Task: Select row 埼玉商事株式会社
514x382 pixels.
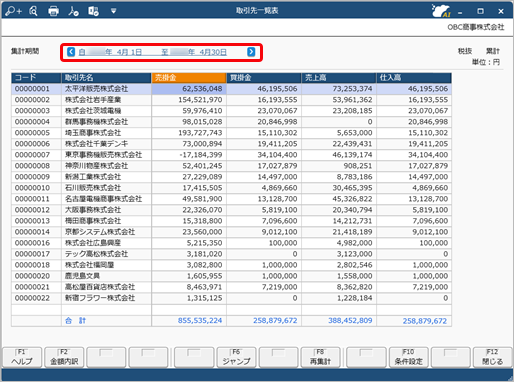Action: (231, 133)
